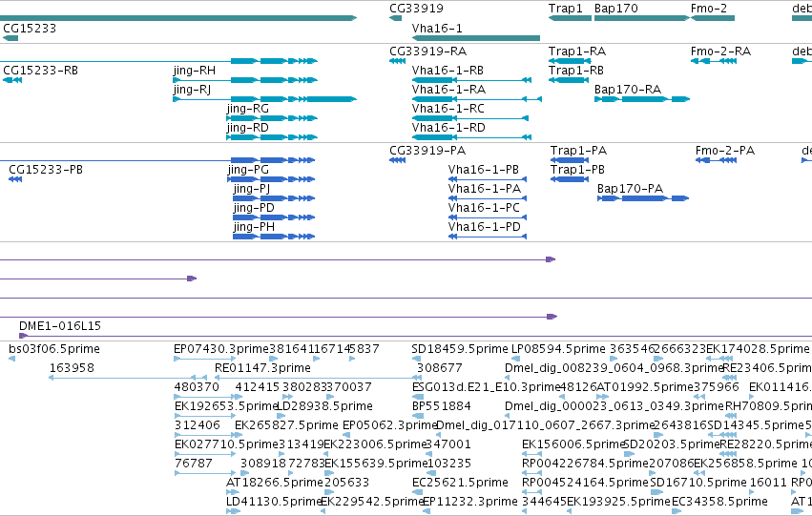Image resolution: width=812 pixels, height=516 pixels.
Task: Click EST EK265827.5prime label
Action: click(286, 425)
